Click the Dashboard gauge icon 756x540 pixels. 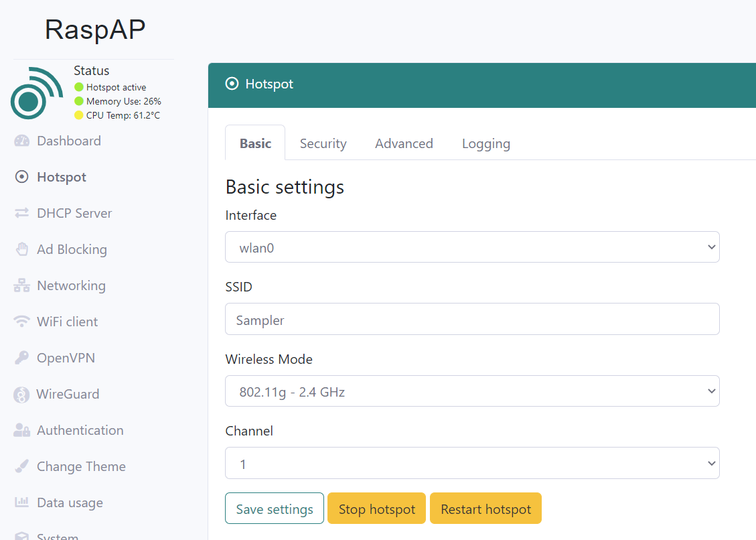[x=21, y=141]
